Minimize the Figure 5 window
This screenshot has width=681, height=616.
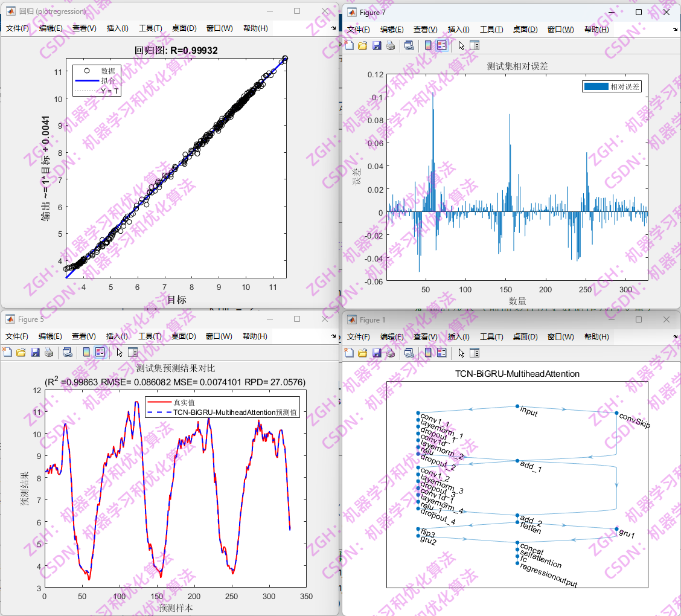pyautogui.click(x=270, y=319)
